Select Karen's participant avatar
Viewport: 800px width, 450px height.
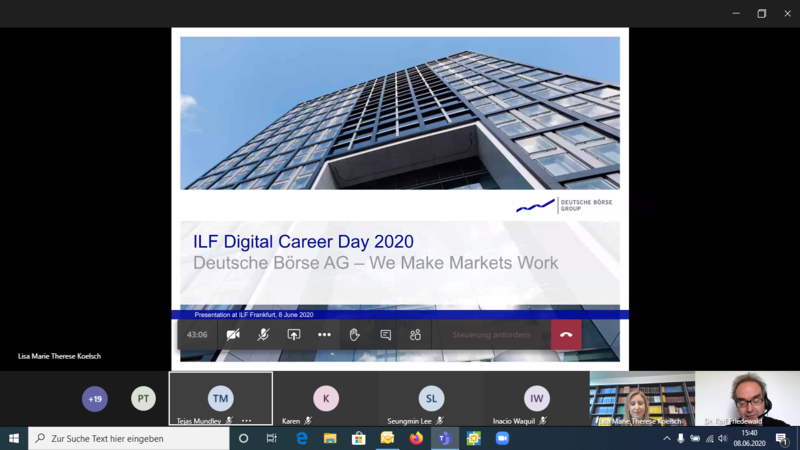326,398
